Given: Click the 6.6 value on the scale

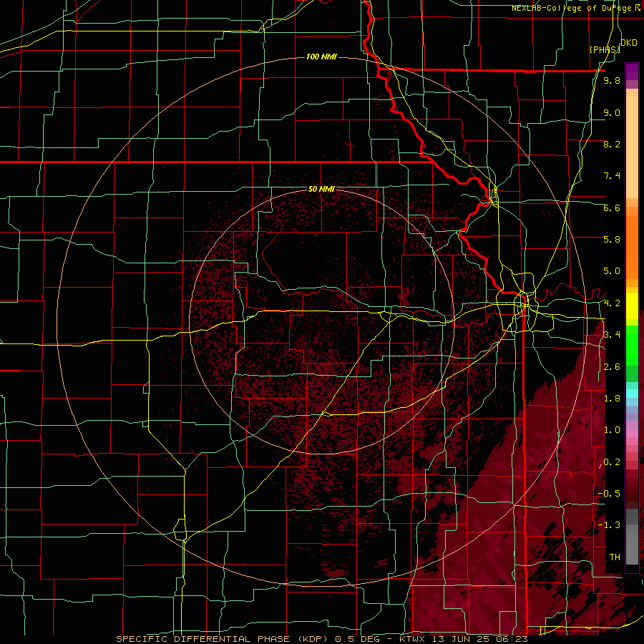Looking at the screenshot, I should [612, 208].
